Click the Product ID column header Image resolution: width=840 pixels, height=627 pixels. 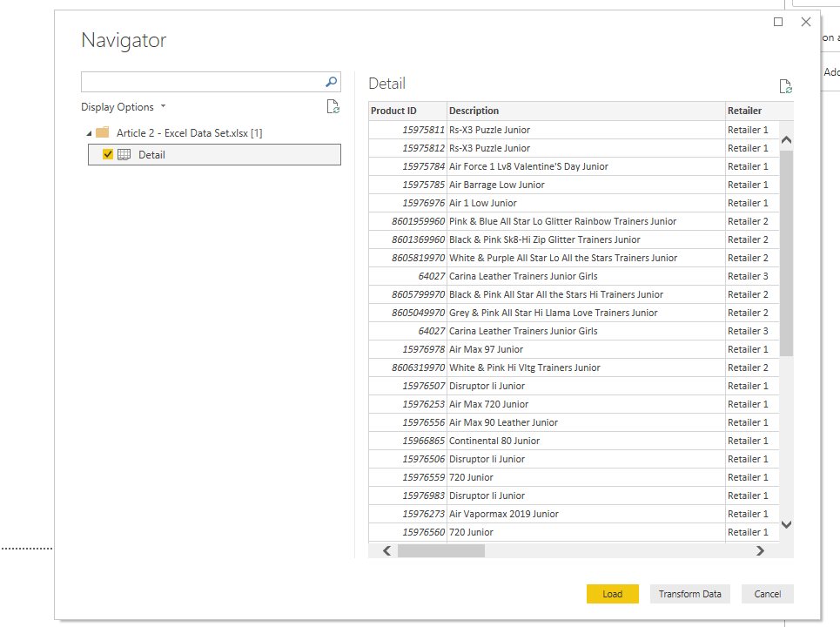[x=407, y=111]
